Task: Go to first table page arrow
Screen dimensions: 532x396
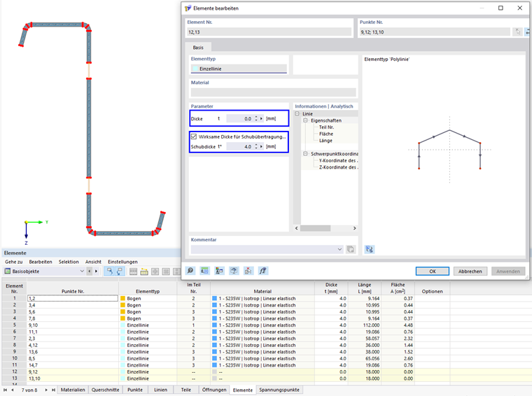Action: pos(5,390)
